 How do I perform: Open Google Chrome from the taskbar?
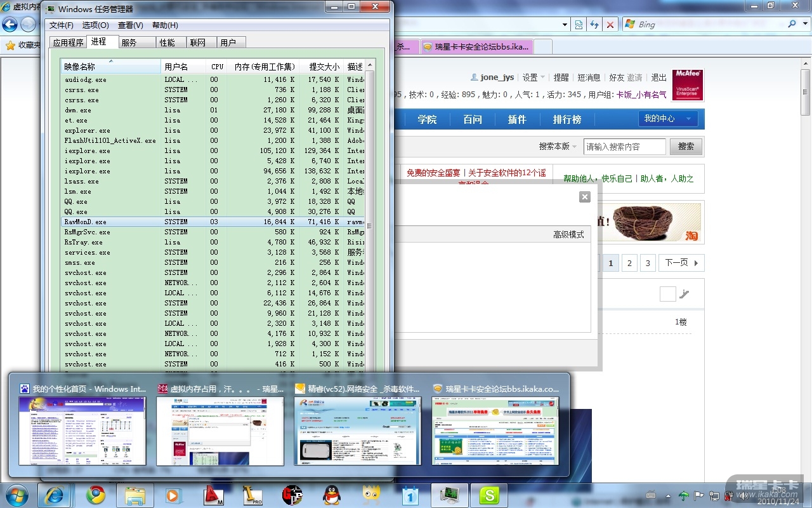(x=96, y=495)
